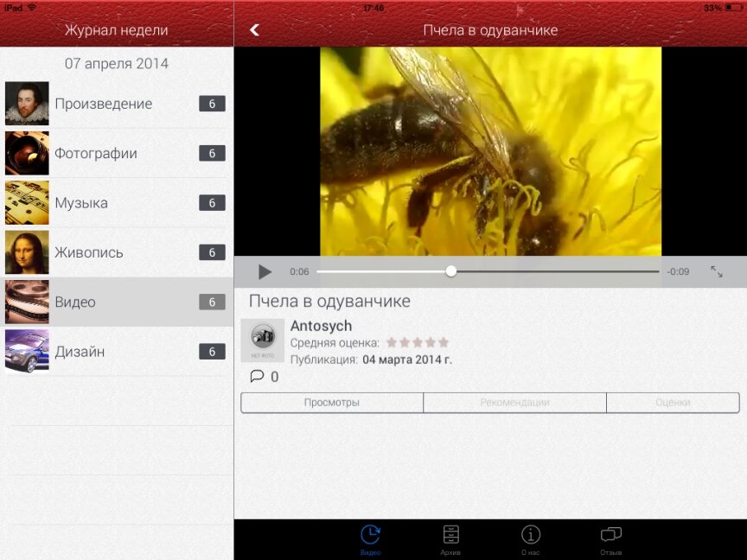Click the author name Antosych

pyautogui.click(x=321, y=326)
